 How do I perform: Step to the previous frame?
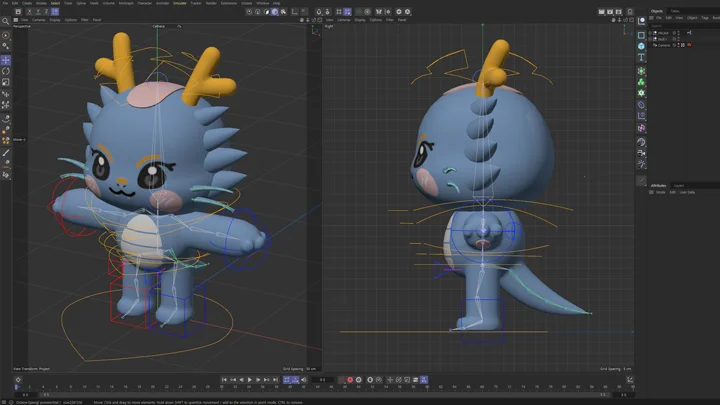click(241, 380)
